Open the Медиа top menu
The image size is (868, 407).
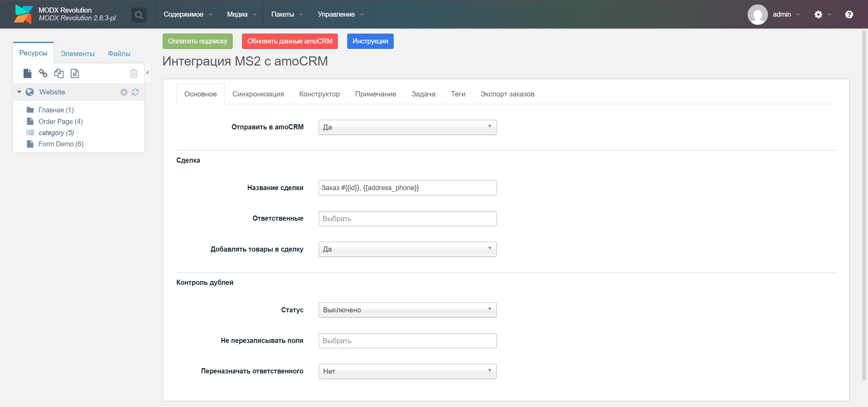coord(241,14)
